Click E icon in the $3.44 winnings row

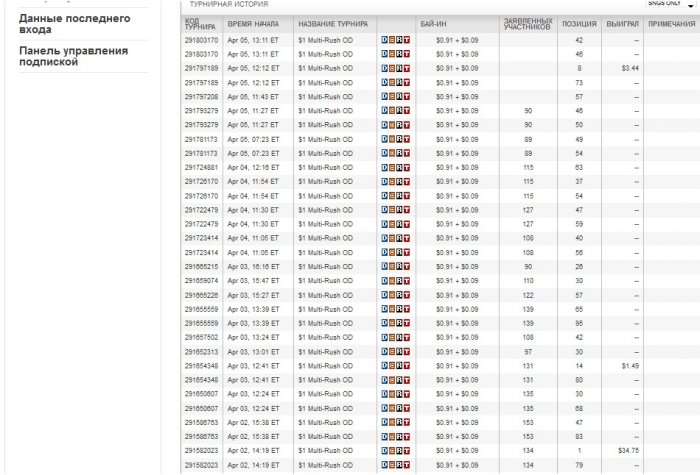(392, 68)
